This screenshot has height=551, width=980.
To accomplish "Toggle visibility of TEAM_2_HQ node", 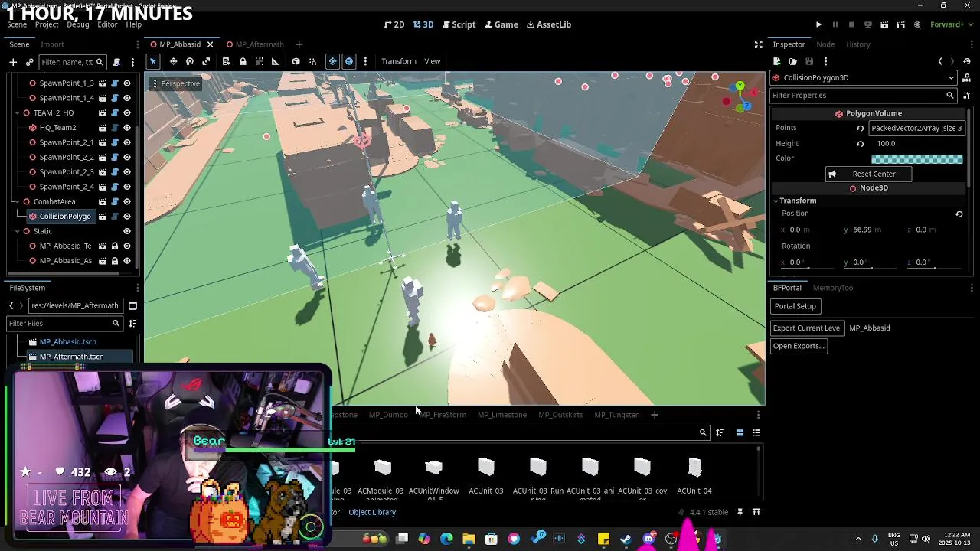I will pyautogui.click(x=127, y=113).
